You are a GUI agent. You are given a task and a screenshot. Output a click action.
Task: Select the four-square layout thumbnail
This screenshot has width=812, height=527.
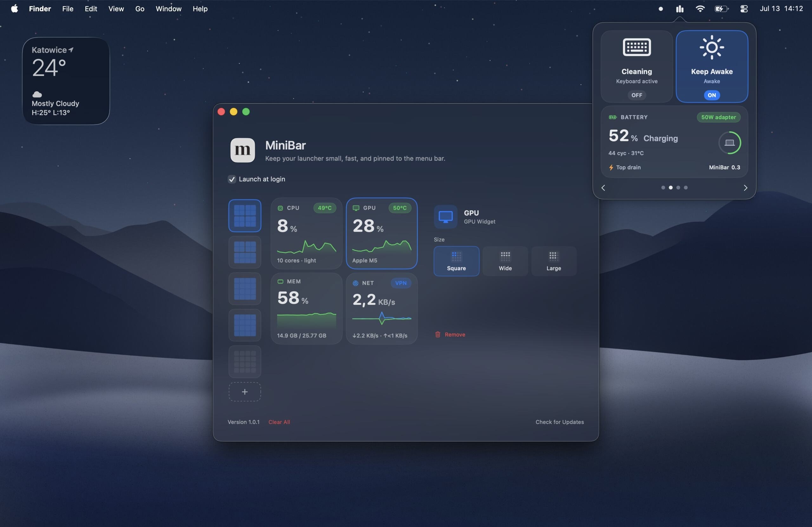point(245,216)
